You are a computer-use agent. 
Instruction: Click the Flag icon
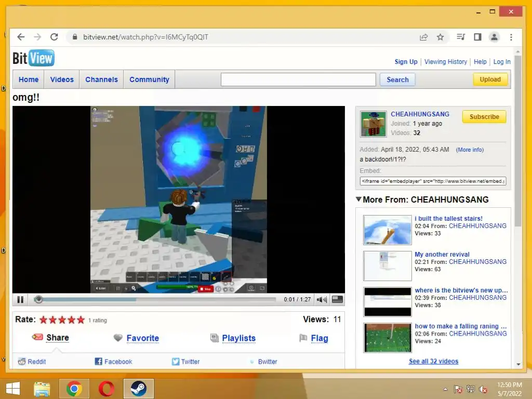point(303,338)
